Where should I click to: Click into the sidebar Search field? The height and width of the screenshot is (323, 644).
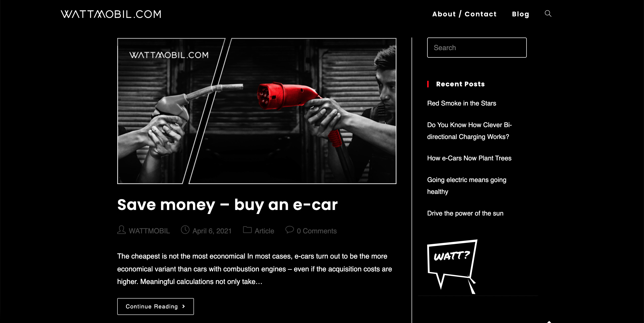(x=477, y=48)
